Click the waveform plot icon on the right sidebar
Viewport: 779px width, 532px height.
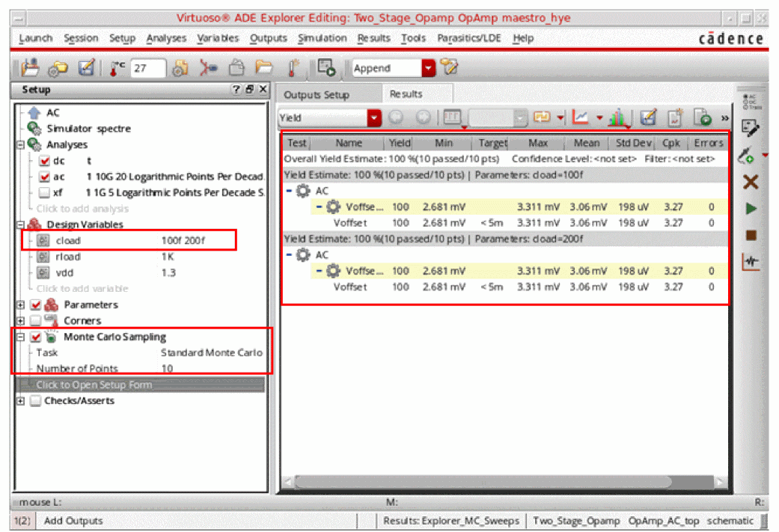751,262
